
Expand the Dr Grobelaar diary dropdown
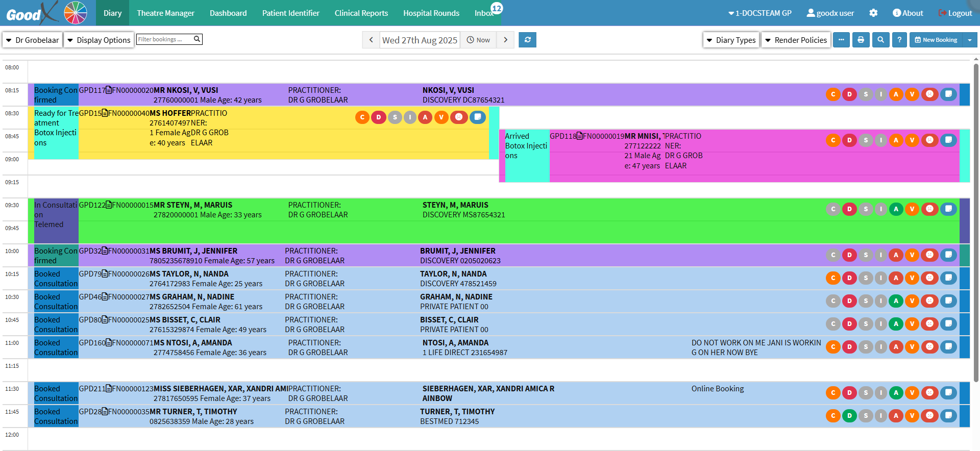pyautogui.click(x=33, y=40)
